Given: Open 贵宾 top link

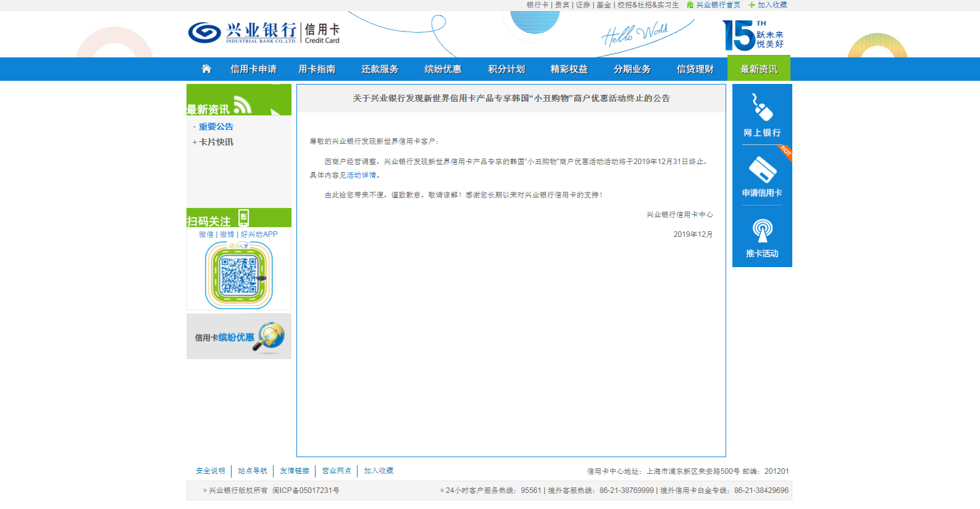Looking at the screenshot, I should 562,5.
